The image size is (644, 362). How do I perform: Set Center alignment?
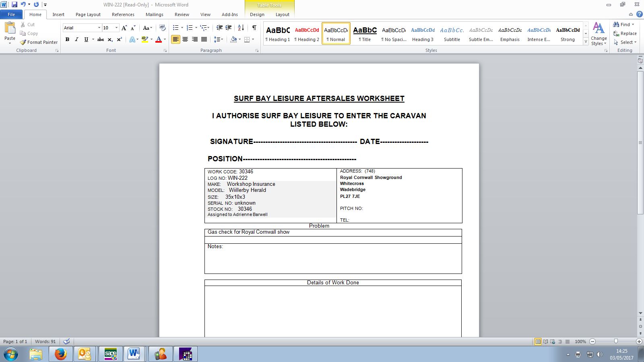pyautogui.click(x=185, y=39)
